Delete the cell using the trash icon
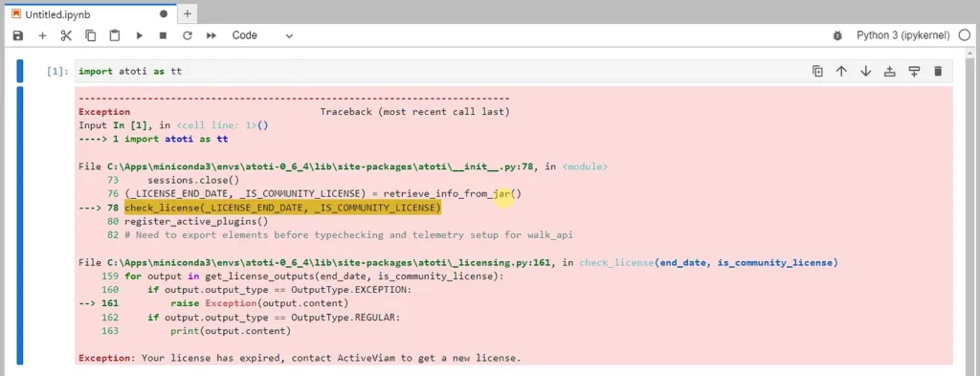Image resolution: width=980 pixels, height=376 pixels. (938, 71)
